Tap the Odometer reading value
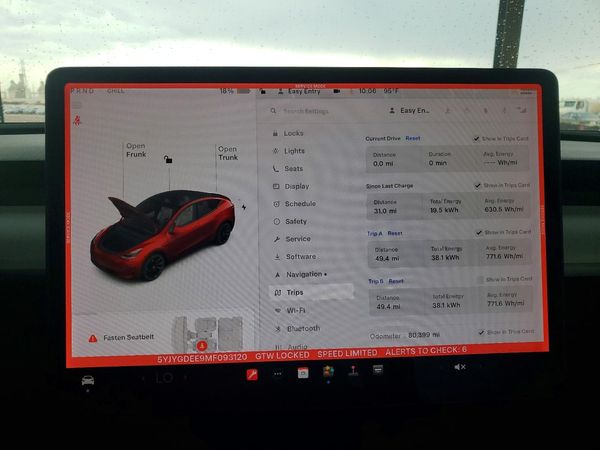 point(424,335)
